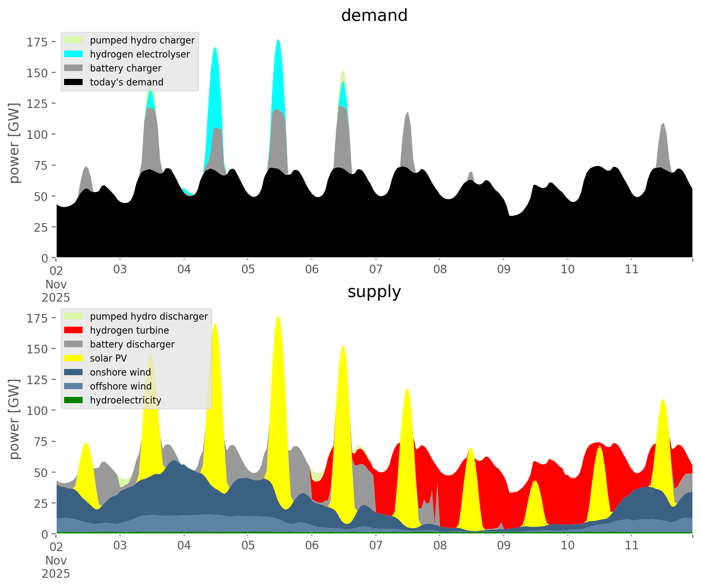This screenshot has width=701, height=588.
Task: Click the pumped hydro charger legend swatch
Action: pyautogui.click(x=74, y=40)
